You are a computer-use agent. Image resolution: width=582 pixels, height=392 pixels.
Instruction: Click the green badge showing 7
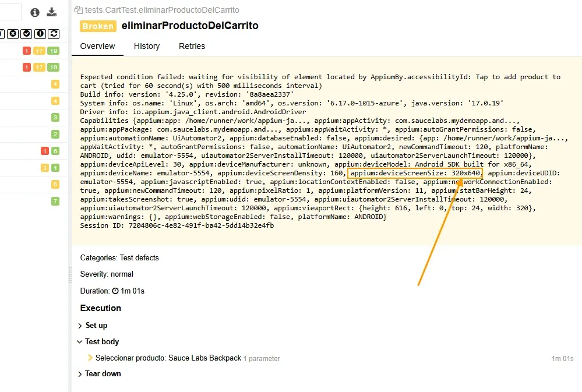[55, 201]
